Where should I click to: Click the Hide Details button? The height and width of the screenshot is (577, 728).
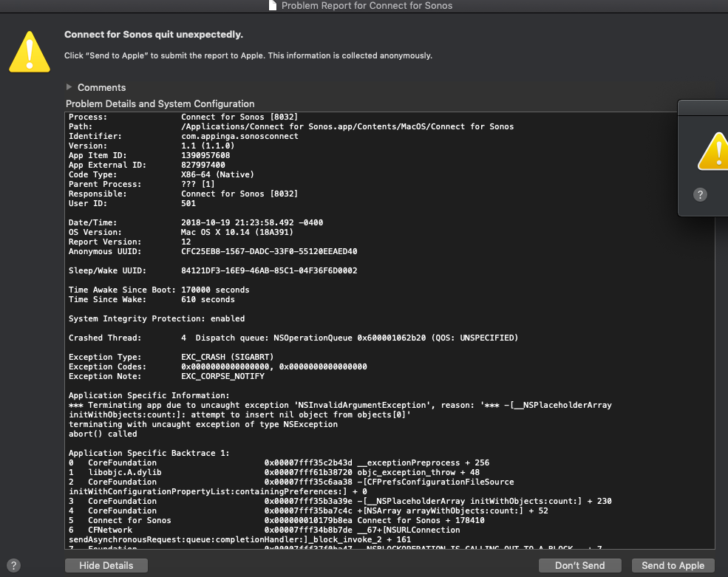(x=106, y=565)
